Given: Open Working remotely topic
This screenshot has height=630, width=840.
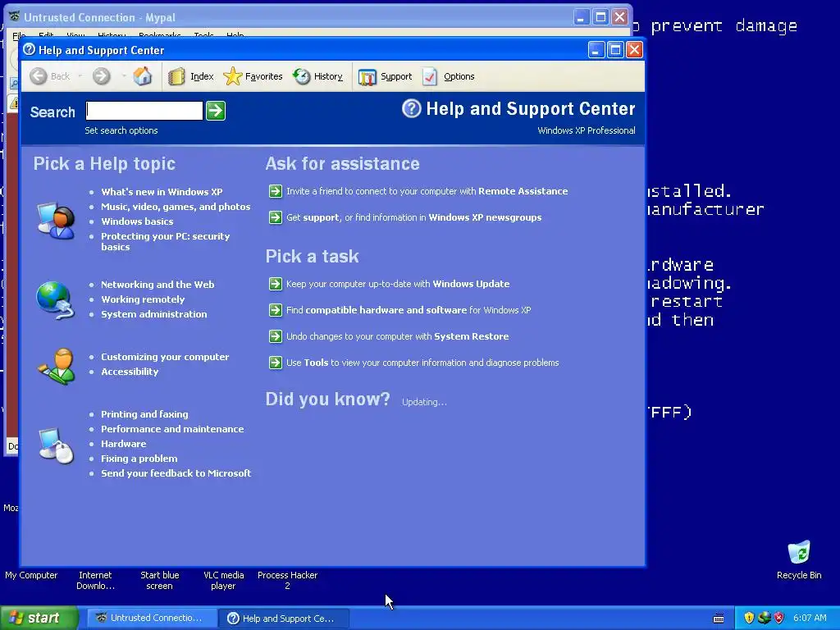Looking at the screenshot, I should click(143, 299).
